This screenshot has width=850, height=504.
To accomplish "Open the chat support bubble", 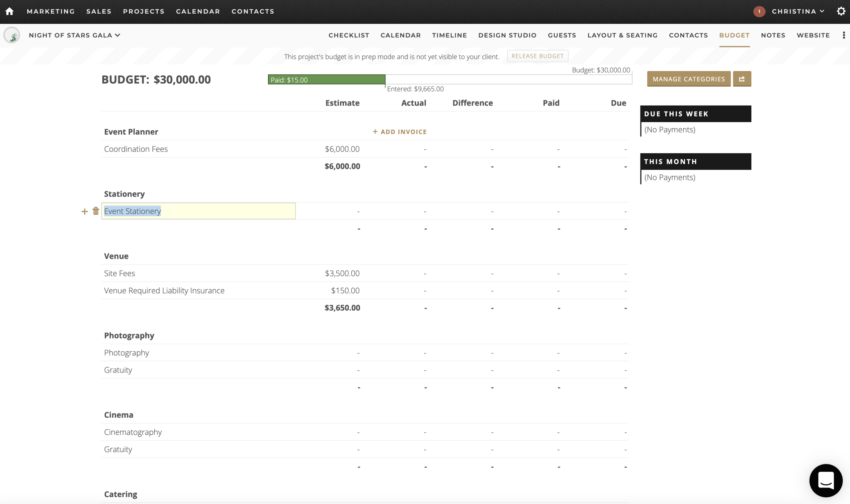I will pyautogui.click(x=826, y=480).
